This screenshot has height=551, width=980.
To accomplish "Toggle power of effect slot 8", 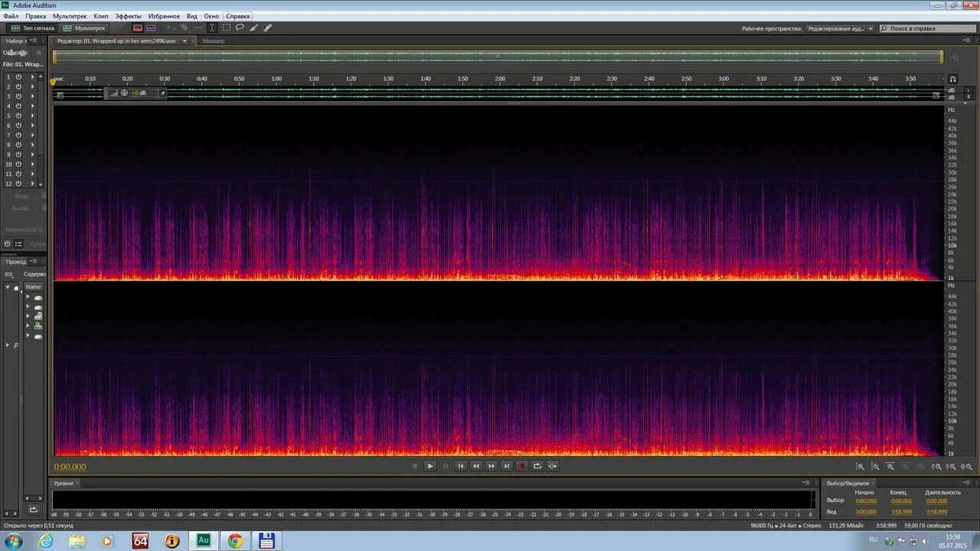I will (x=18, y=145).
